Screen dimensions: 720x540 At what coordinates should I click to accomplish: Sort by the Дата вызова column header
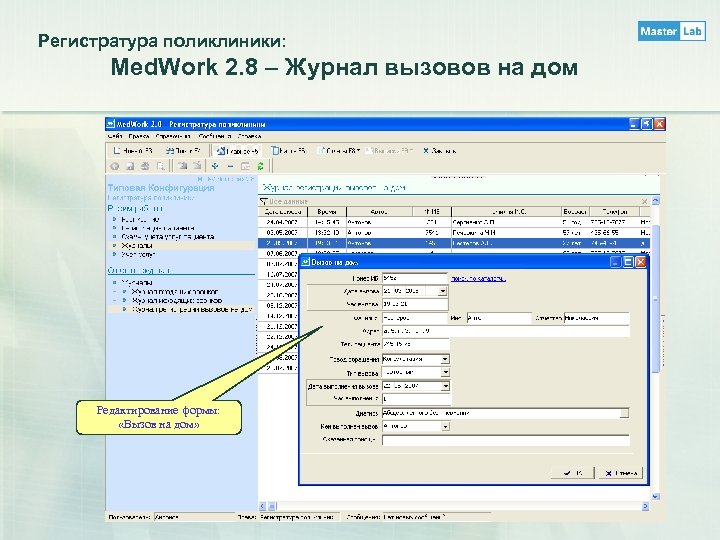click(283, 212)
